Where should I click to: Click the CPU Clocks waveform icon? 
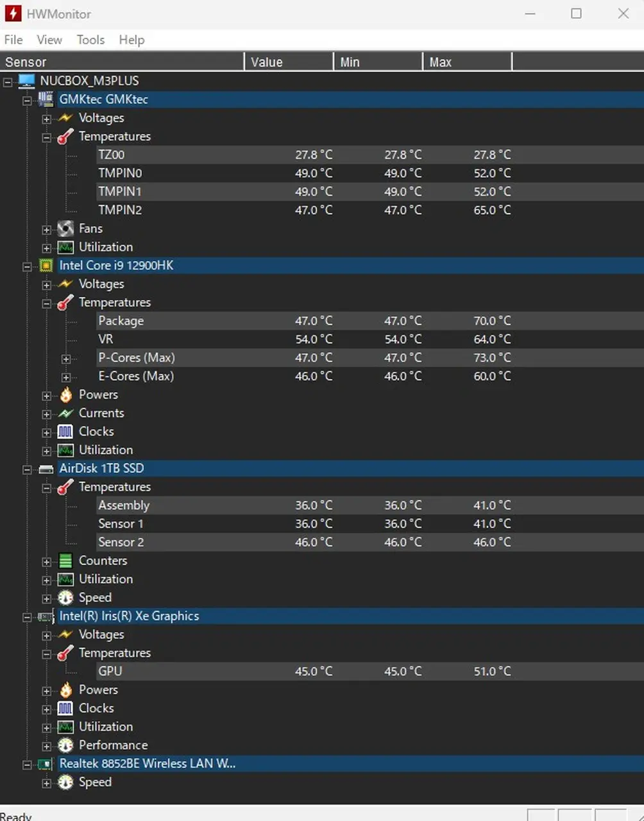(x=65, y=432)
